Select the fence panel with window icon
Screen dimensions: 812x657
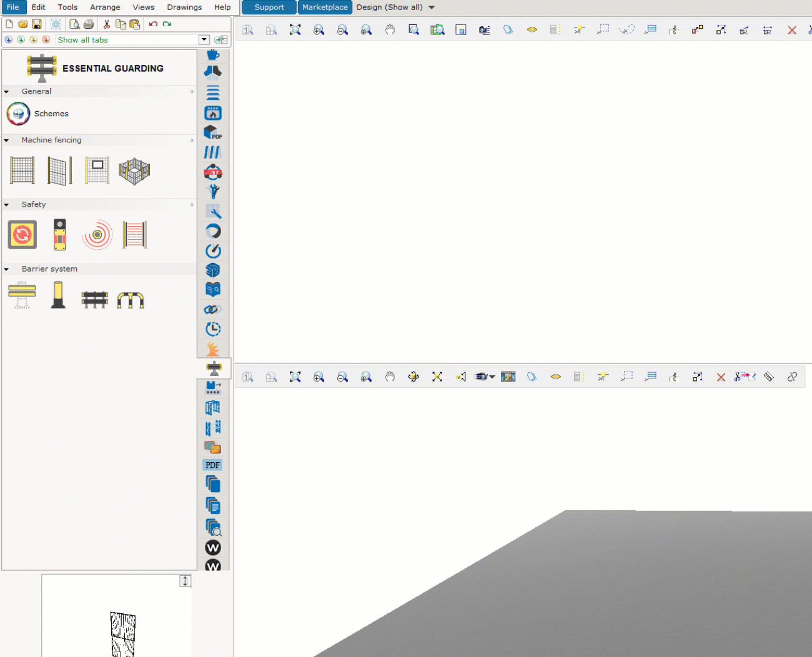click(x=97, y=170)
